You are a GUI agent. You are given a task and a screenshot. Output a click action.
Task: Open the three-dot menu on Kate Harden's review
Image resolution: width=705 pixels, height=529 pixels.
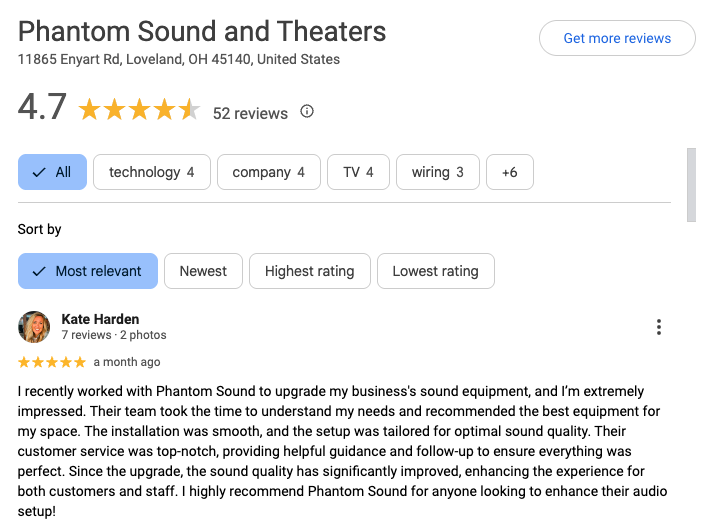pyautogui.click(x=659, y=327)
